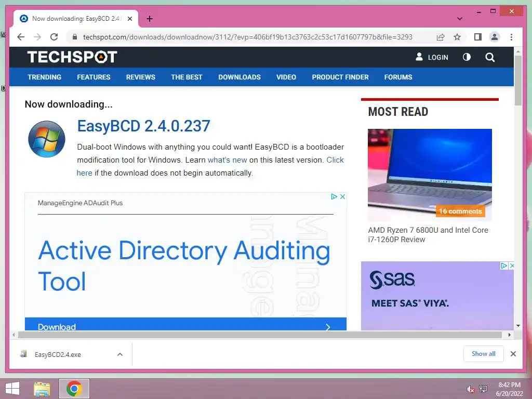Click 'ManageEngine ADAudit Plus' ad label
Image resolution: width=532 pixels, height=399 pixels.
point(80,203)
